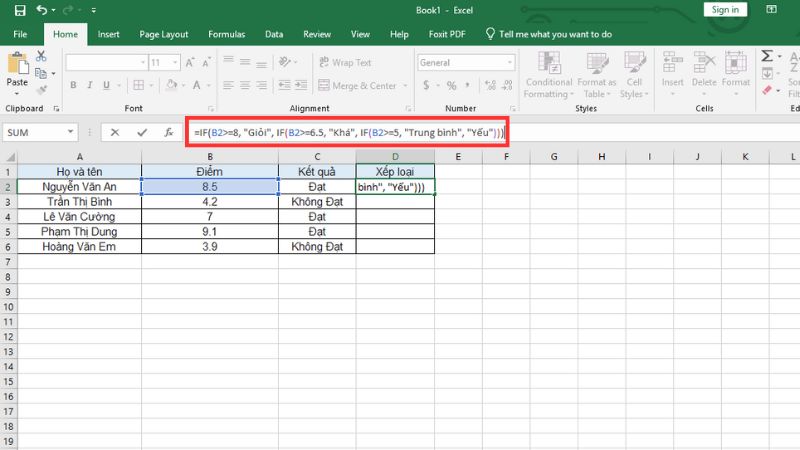The image size is (800, 450).
Task: Open the Page Layout tab
Action: click(164, 33)
